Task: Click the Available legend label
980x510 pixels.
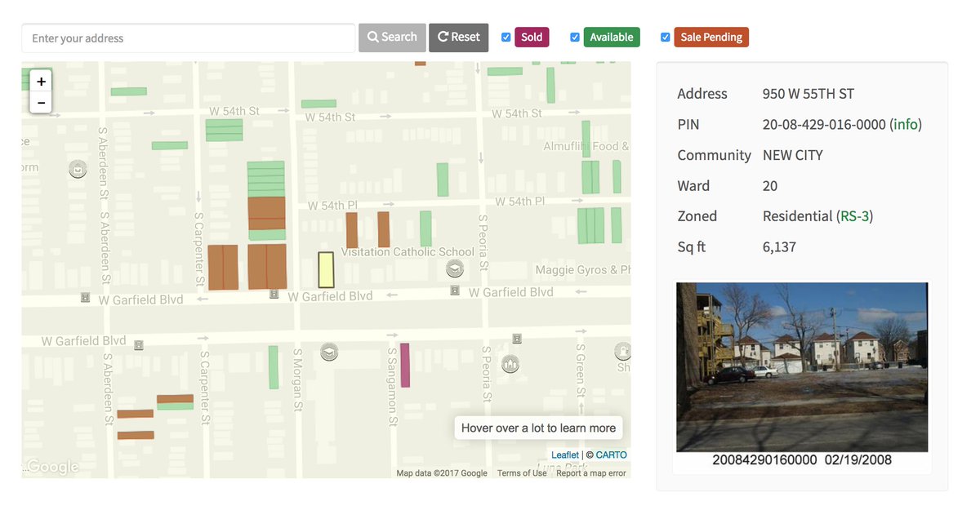Action: coord(612,38)
